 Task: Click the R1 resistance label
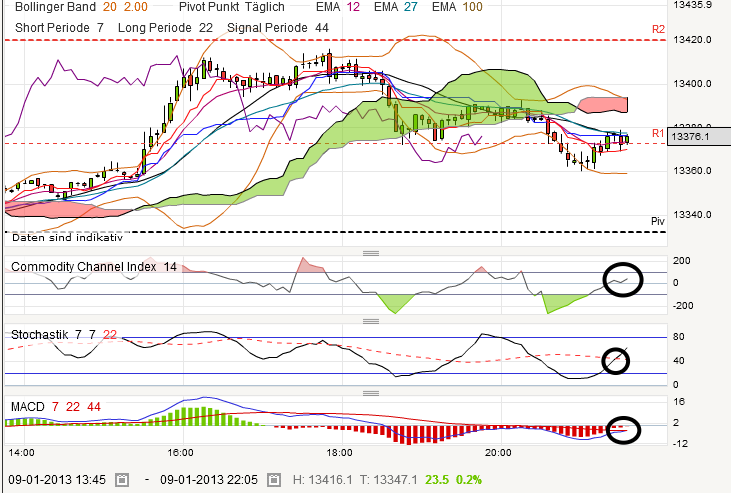658,133
